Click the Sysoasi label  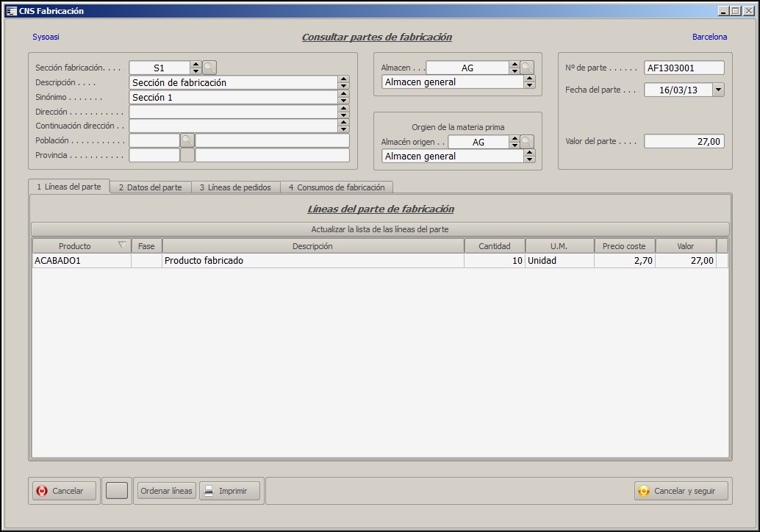(x=46, y=37)
